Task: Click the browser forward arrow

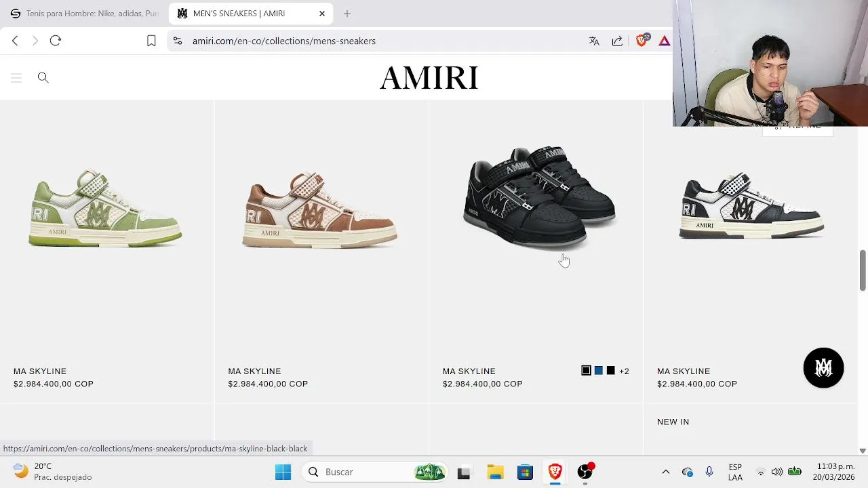Action: tap(35, 41)
